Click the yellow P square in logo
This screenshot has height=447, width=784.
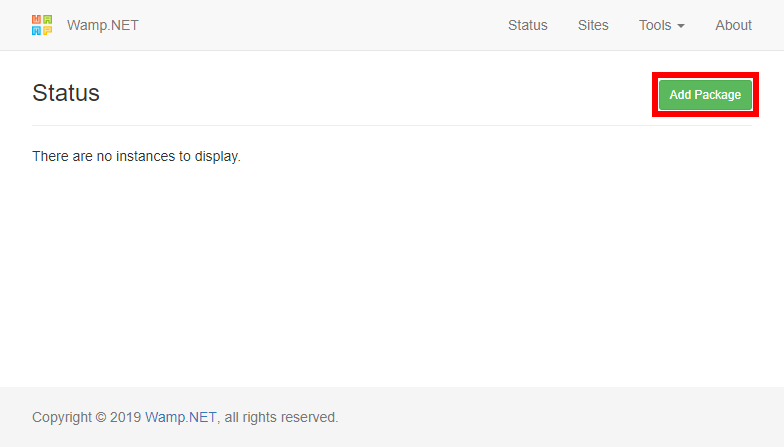coord(48,30)
